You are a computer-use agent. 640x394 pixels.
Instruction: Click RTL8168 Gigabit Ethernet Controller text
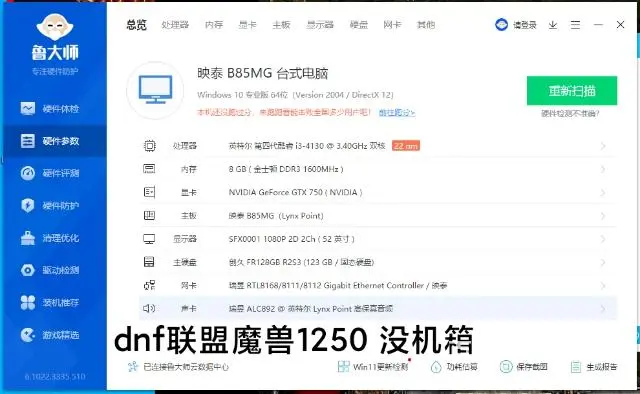[338, 285]
